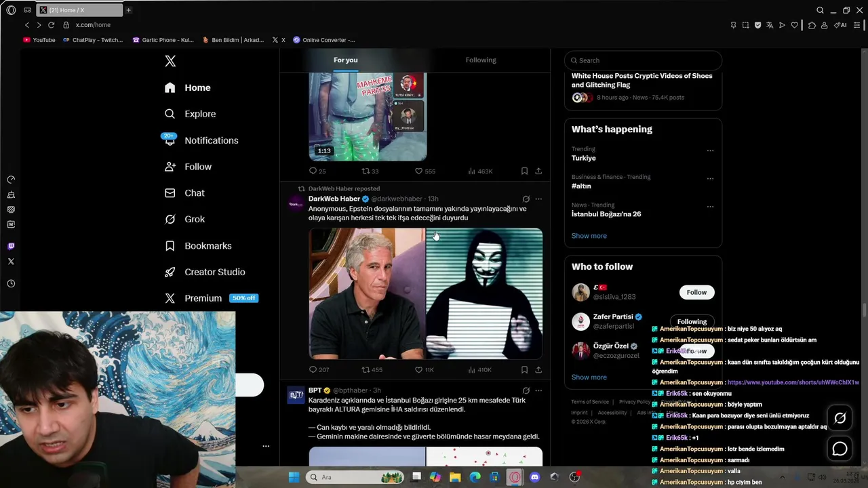868x488 pixels.
Task: Open Home in the X sidebar
Action: click(x=188, y=88)
